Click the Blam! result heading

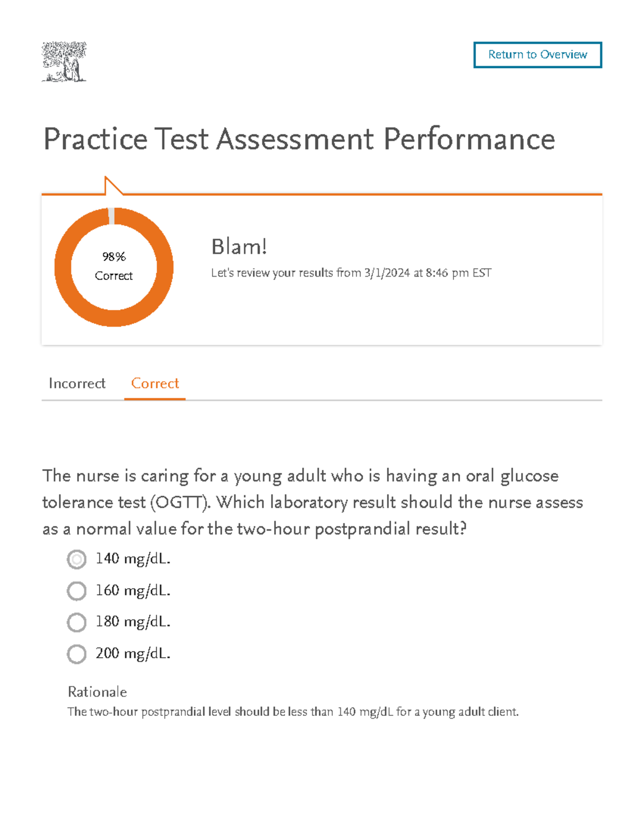click(x=239, y=247)
